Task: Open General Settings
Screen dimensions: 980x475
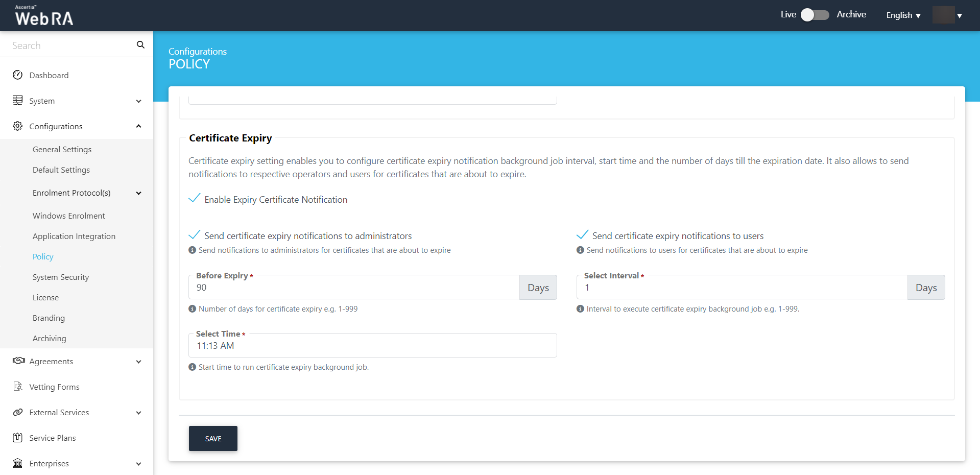Action: [x=62, y=149]
